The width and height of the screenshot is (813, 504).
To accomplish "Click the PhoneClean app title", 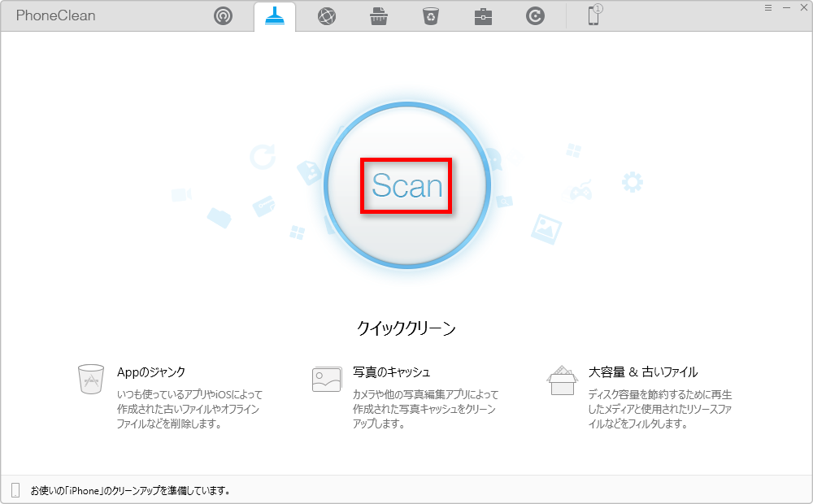I will pyautogui.click(x=55, y=15).
